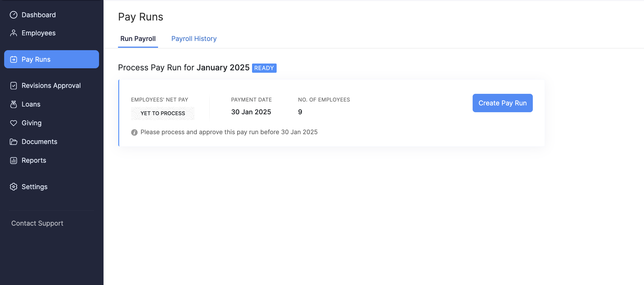Image resolution: width=644 pixels, height=285 pixels.
Task: Select the Loans money-bag icon
Action: 14,104
